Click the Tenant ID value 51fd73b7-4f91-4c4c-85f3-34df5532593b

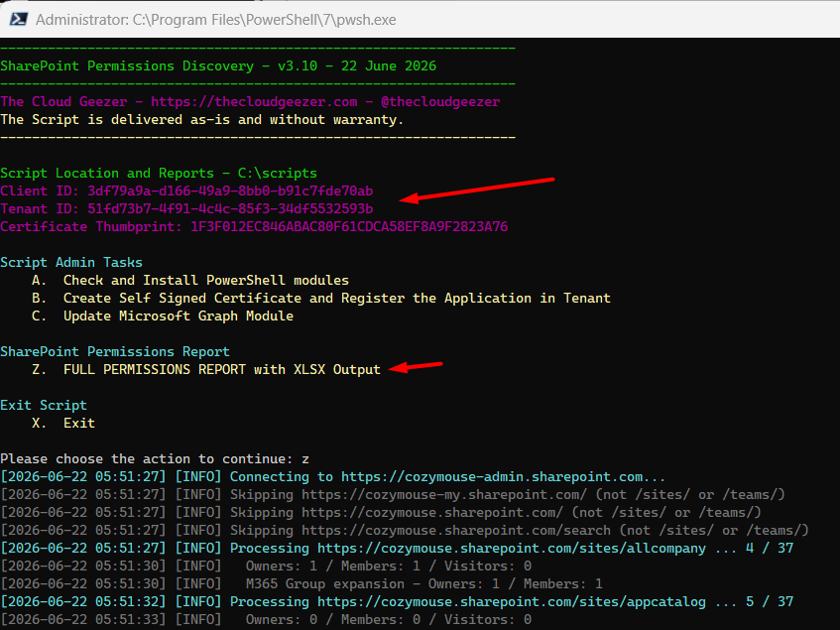[x=230, y=209]
